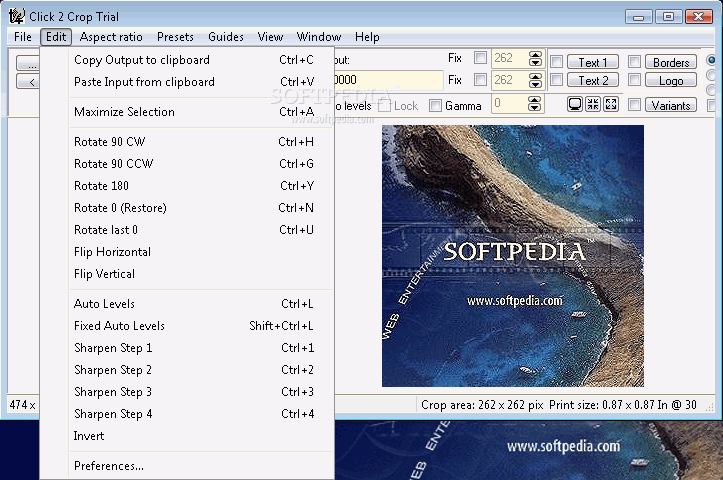Click the "<" previous button
This screenshot has width=723, height=480.
point(28,82)
